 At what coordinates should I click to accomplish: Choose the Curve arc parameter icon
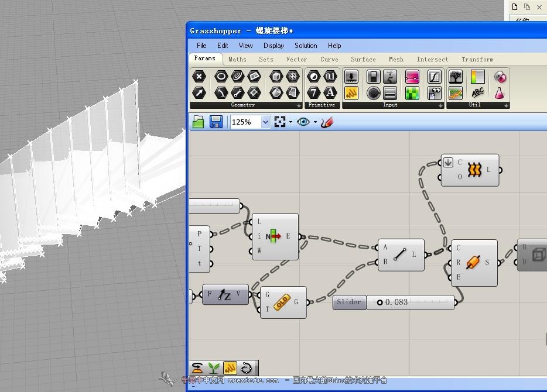[221, 92]
